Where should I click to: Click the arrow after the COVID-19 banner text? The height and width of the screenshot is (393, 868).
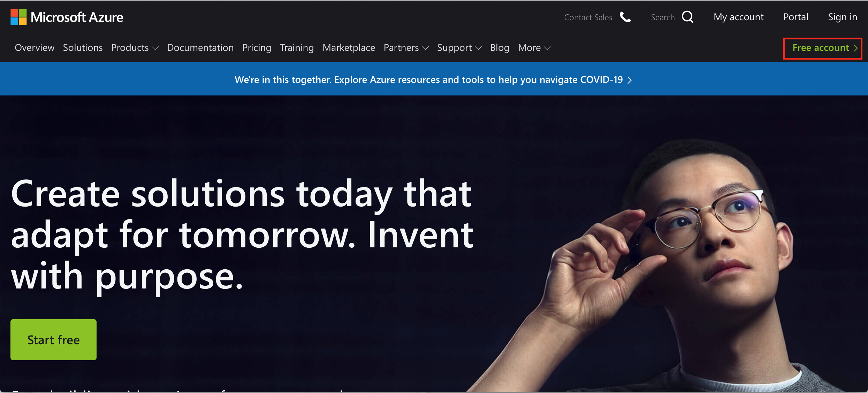pyautogui.click(x=630, y=80)
